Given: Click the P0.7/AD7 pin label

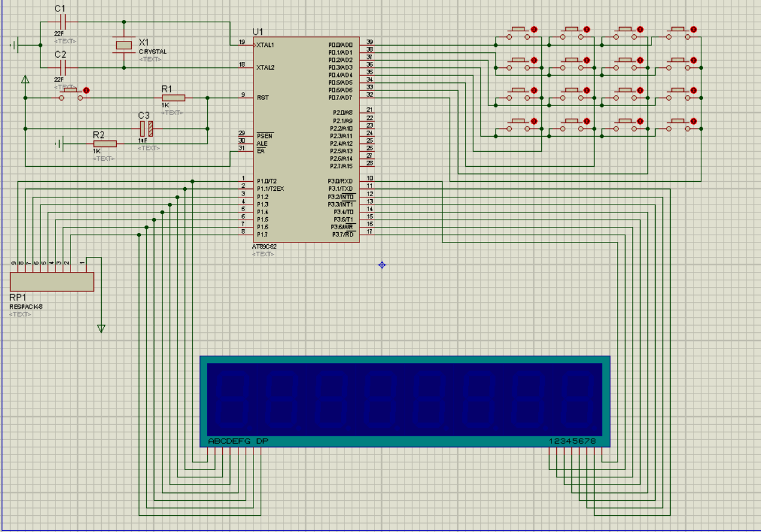Looking at the screenshot, I should tap(340, 97).
